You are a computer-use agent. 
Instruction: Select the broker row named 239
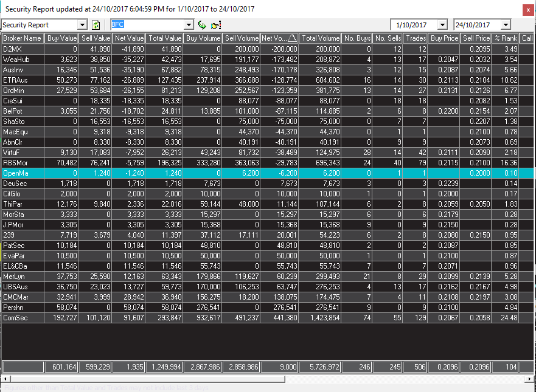267,235
